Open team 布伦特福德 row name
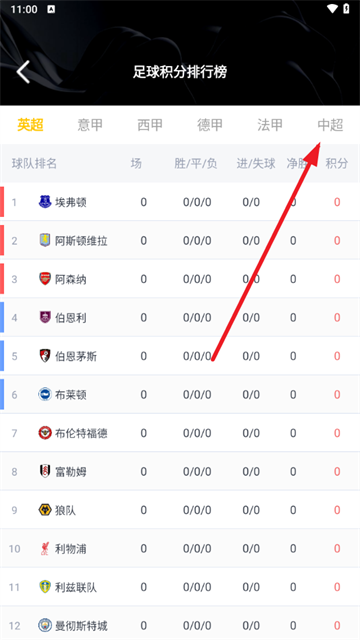Viewport: 360px width, 640px height. [x=81, y=433]
